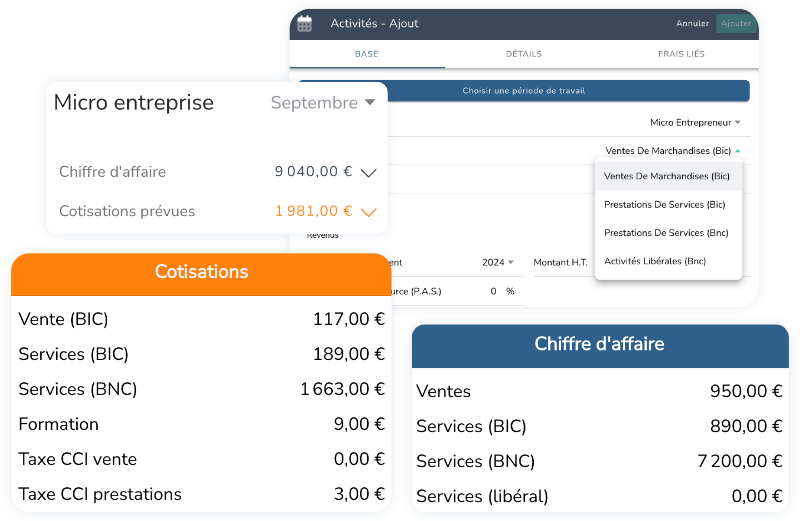Click the 950,00 € value
The image size is (800, 521).
pos(746,391)
